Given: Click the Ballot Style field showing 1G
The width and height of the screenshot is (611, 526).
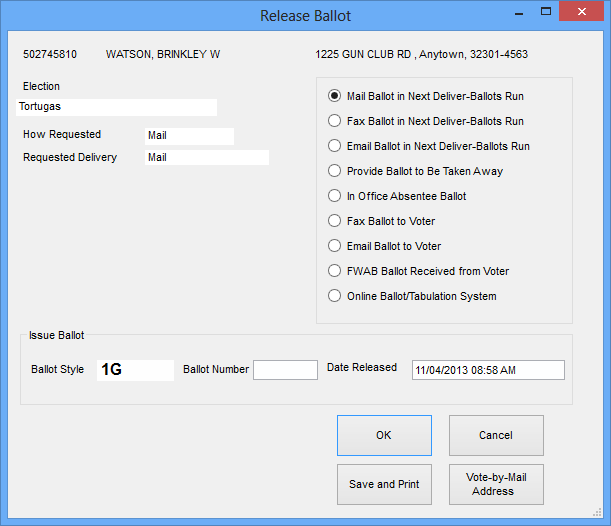Looking at the screenshot, I should tap(135, 370).
